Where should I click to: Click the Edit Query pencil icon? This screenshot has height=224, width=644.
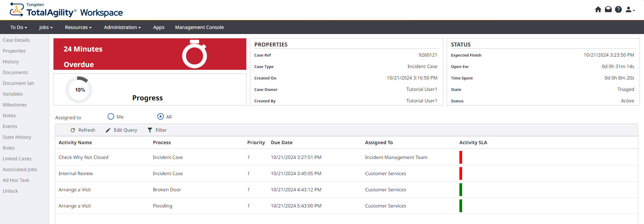tap(108, 130)
